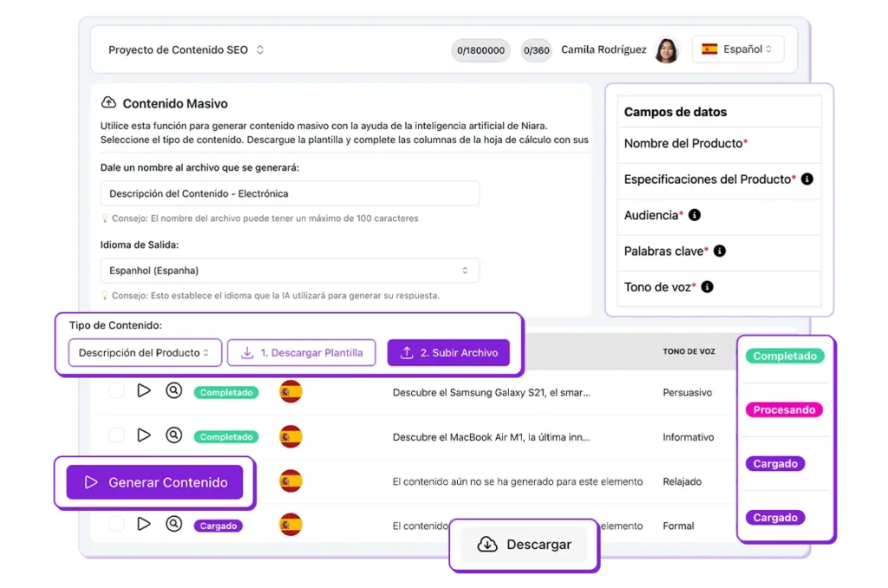This screenshot has height=588, width=888.
Task: Click the file name input field
Action: point(290,193)
